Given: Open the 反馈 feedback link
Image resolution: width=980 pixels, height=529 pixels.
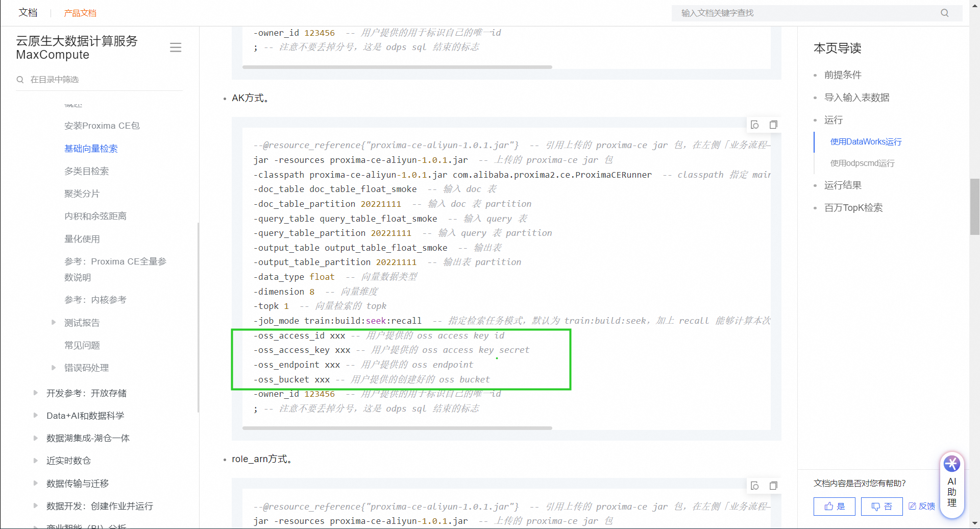Looking at the screenshot, I should (922, 506).
